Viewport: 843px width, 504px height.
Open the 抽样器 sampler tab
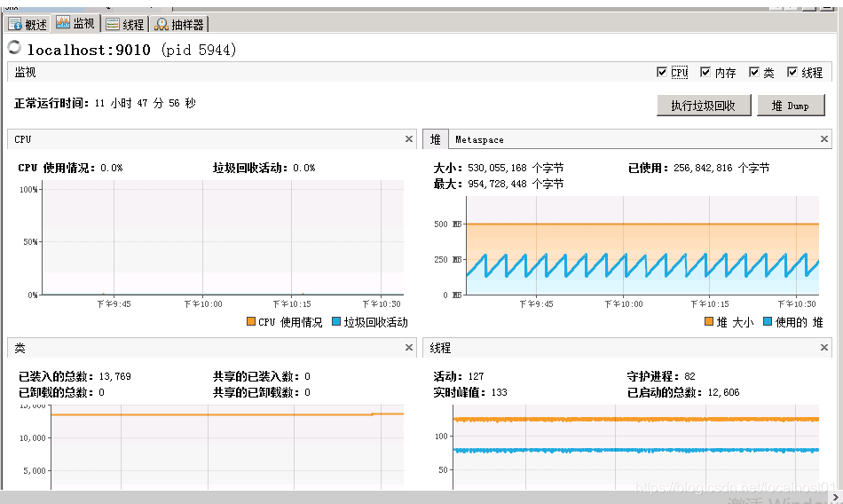tap(179, 24)
